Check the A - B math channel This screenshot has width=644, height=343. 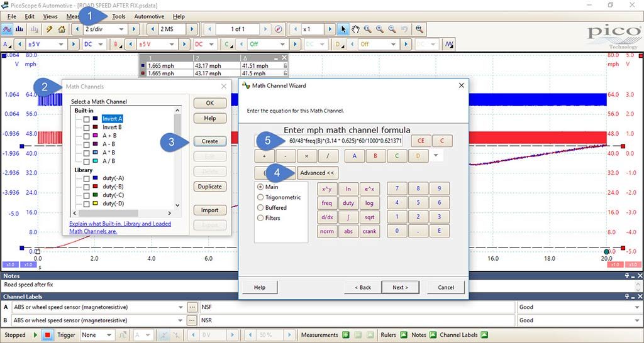pyautogui.click(x=86, y=144)
